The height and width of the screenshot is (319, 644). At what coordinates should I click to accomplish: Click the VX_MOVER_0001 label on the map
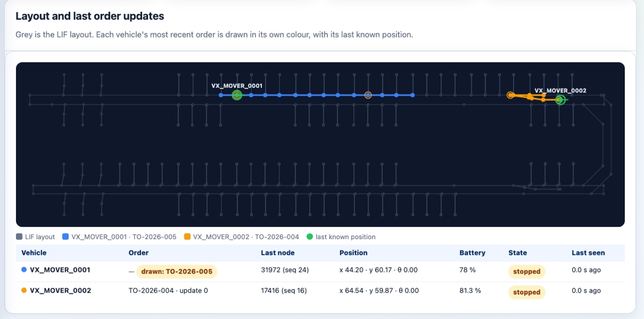237,85
